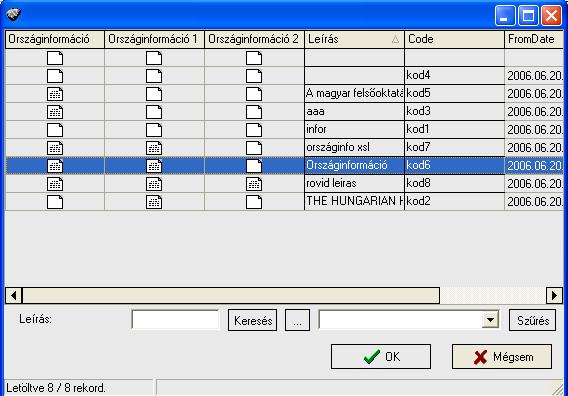
Task: Open the Országinformáció 2 document icon in kod8 row
Action: (x=254, y=184)
